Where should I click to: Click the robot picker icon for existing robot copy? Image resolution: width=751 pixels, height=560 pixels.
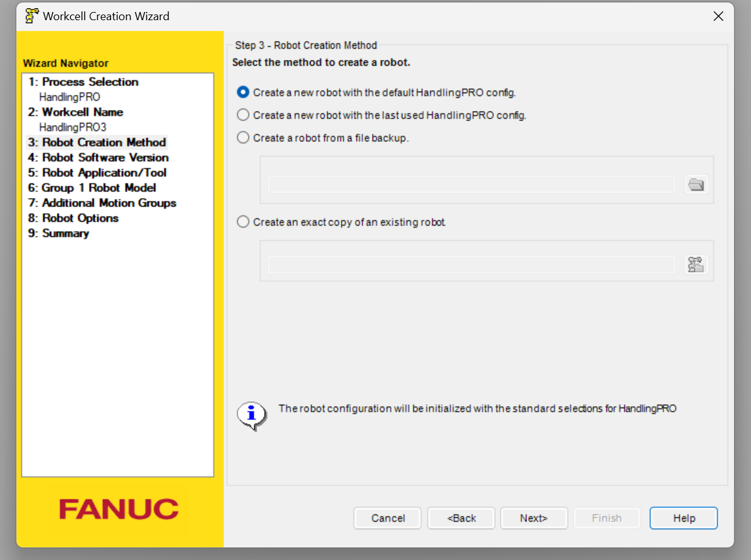point(696,264)
